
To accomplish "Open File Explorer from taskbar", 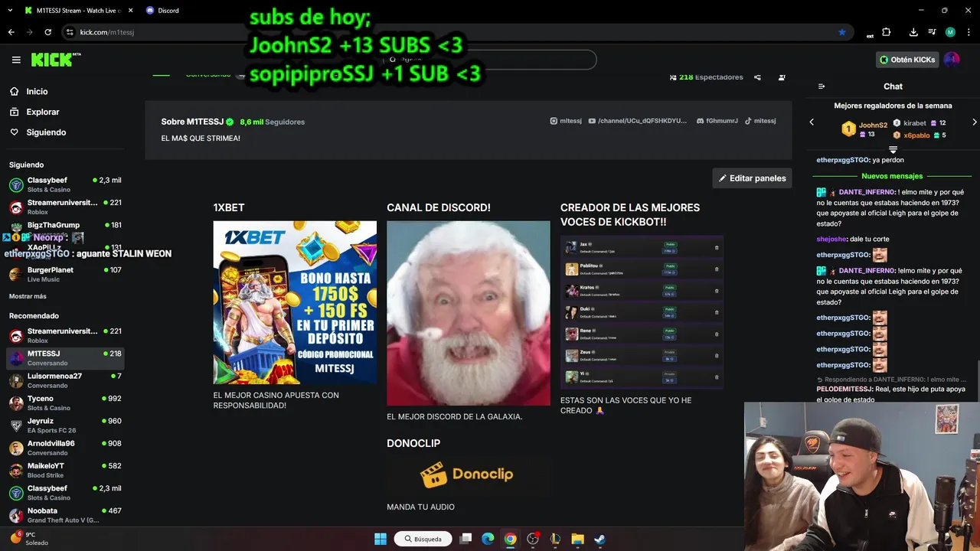I will (577, 539).
